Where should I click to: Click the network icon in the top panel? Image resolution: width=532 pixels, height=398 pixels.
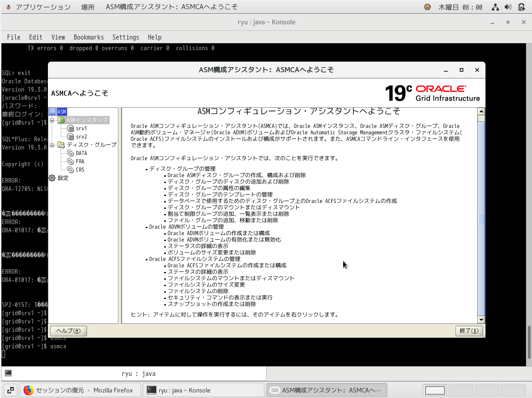pyautogui.click(x=495, y=7)
